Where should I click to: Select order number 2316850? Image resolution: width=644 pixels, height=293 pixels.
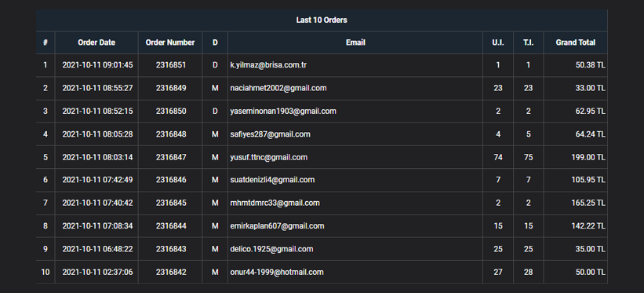171,111
